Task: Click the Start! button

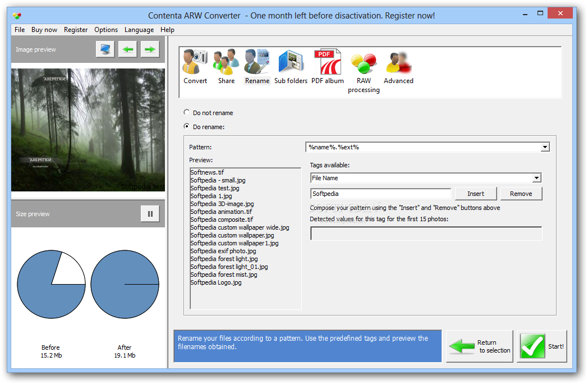Action: [x=541, y=346]
